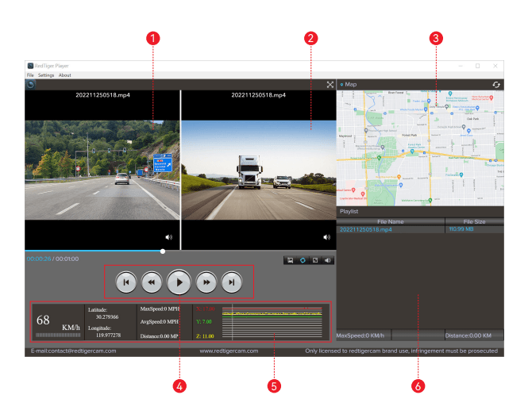532x418 pixels.
Task: Click the fast-forward button
Action: coord(206,282)
